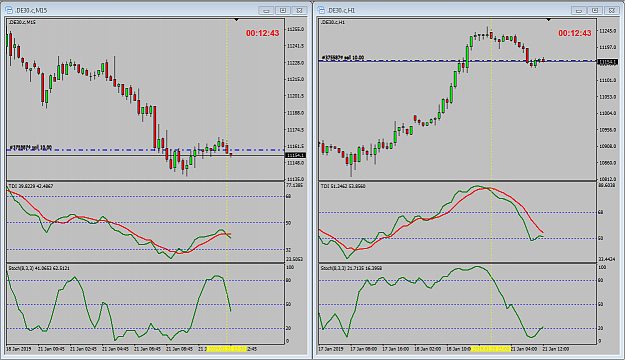Close the .DE30.c,M15 chart window
625x360 pixels.
pos(299,10)
